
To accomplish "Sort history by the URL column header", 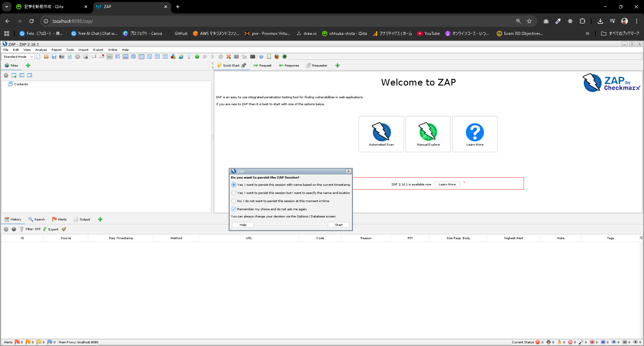I will tap(249, 238).
